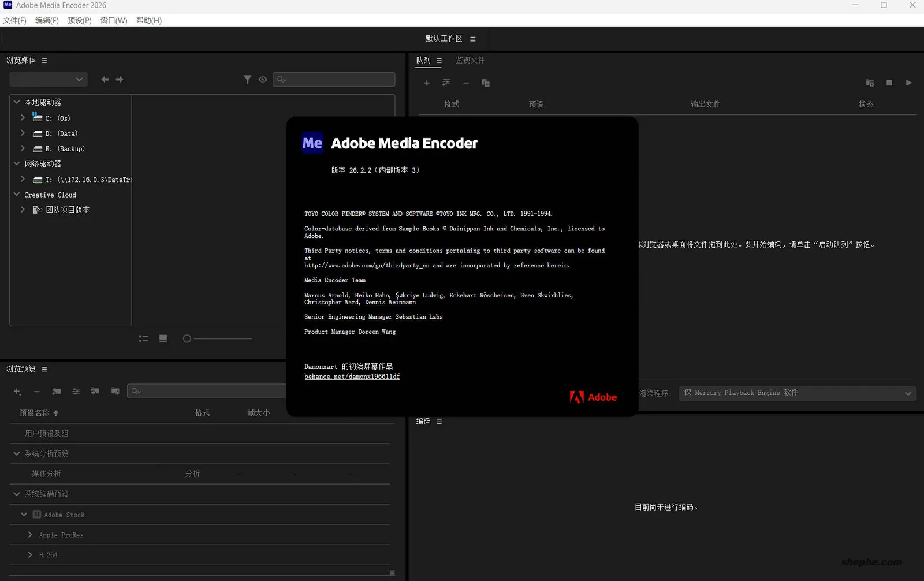Collapse the 系统编码预设 group

tap(17, 494)
